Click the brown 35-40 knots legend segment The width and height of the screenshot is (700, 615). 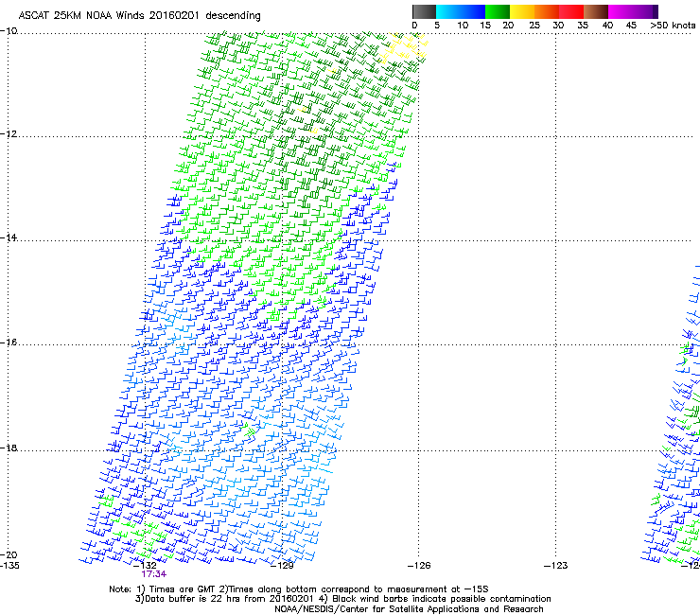(596, 11)
